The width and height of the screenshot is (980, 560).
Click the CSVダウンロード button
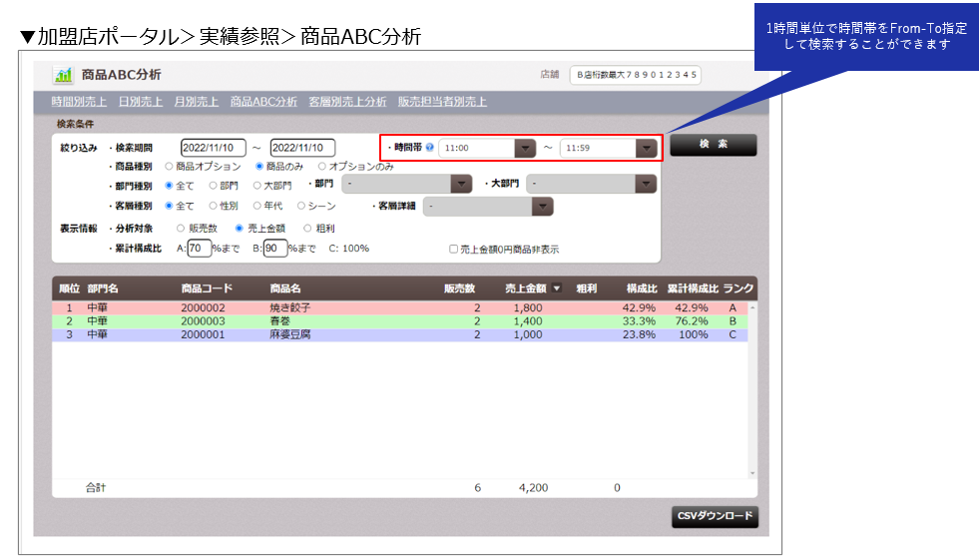(715, 516)
